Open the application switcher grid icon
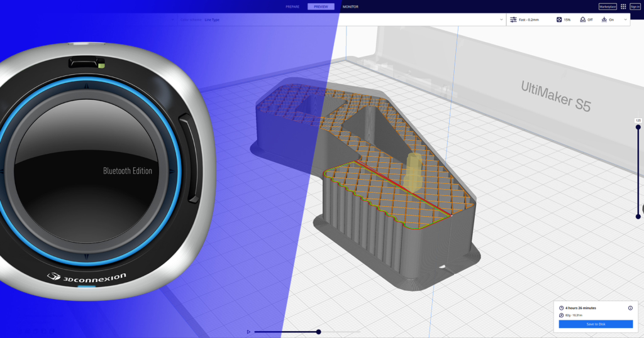 pos(623,6)
